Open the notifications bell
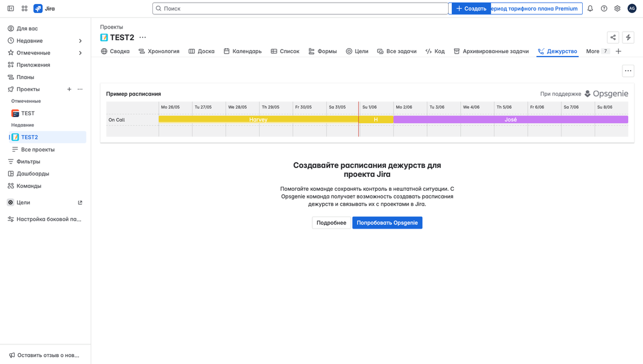Viewport: 643px width, 364px height. click(590, 8)
